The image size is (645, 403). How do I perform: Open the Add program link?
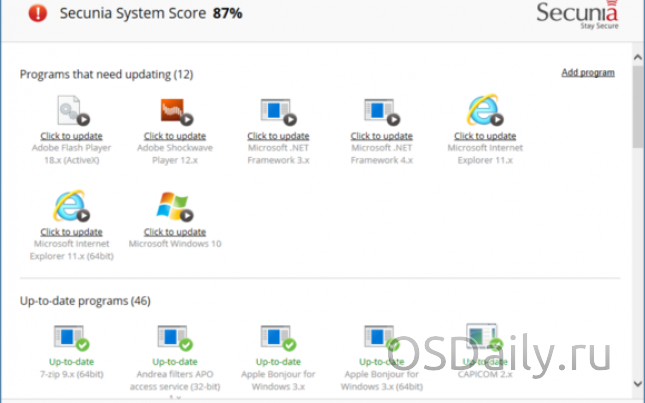pyautogui.click(x=587, y=73)
